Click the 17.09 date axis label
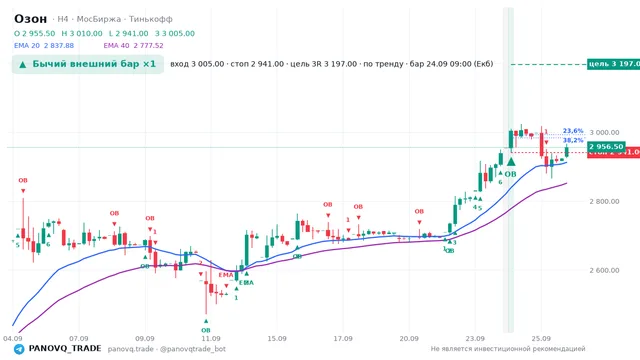Viewport: 640px width, 360px height. pyautogui.click(x=343, y=339)
